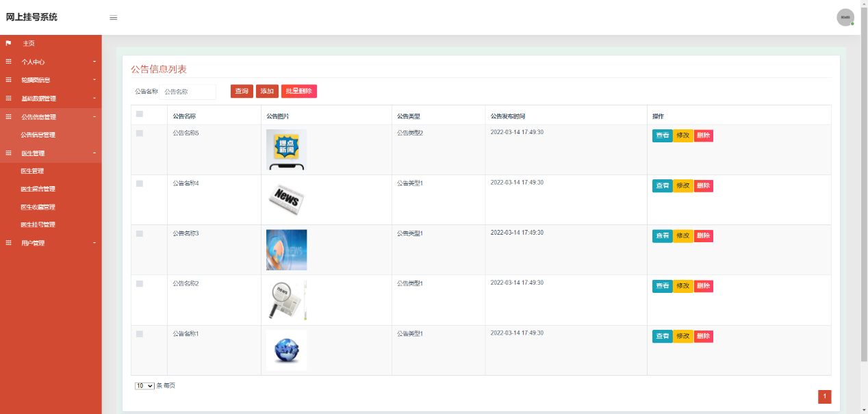The width and height of the screenshot is (868, 414).
Task: Open the 公告名称2 magnifier news image
Action: coord(286,300)
